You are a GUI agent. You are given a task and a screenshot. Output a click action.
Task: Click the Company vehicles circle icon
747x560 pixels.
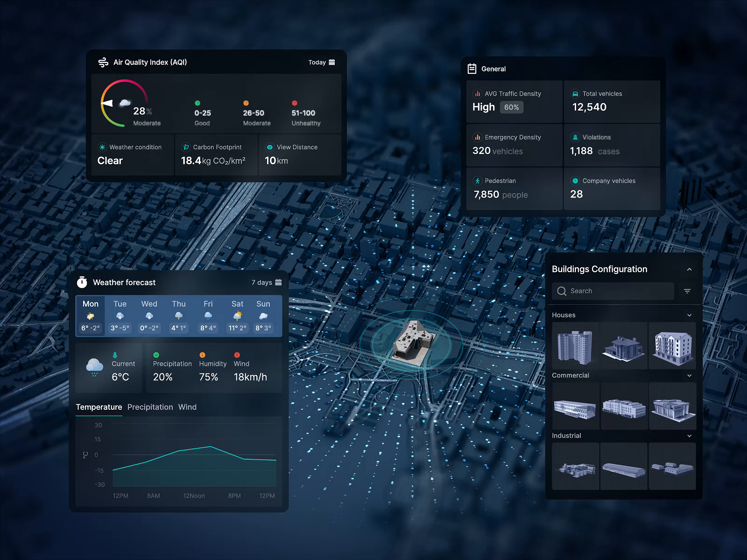click(x=575, y=181)
